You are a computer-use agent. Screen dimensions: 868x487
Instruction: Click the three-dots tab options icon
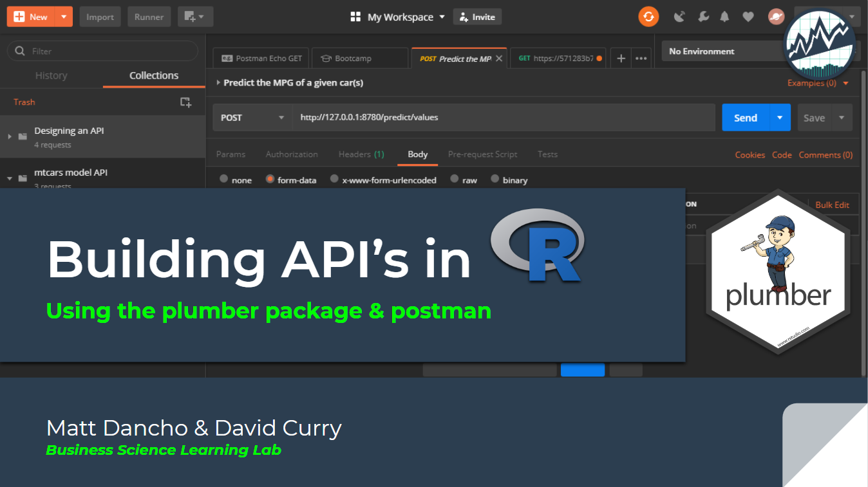tap(641, 58)
